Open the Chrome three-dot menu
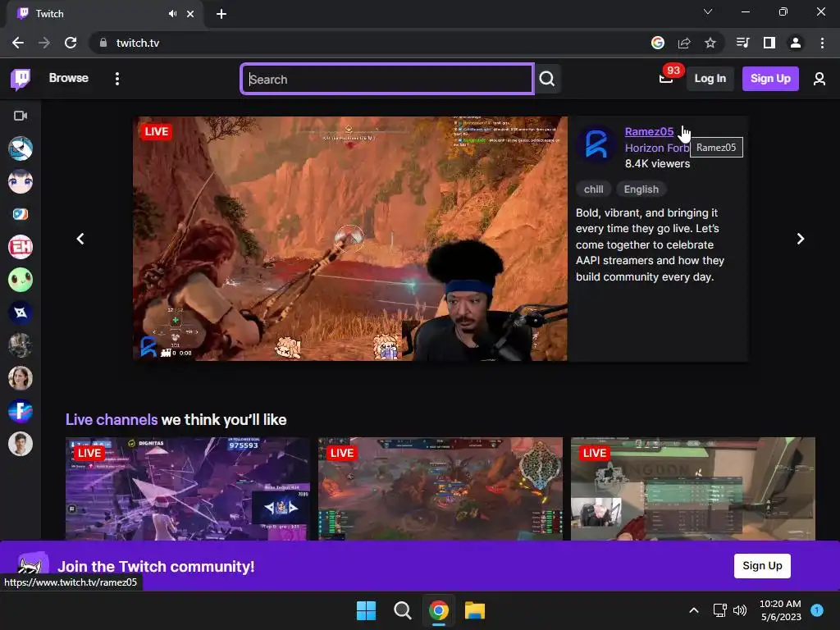This screenshot has width=840, height=630. [x=822, y=43]
